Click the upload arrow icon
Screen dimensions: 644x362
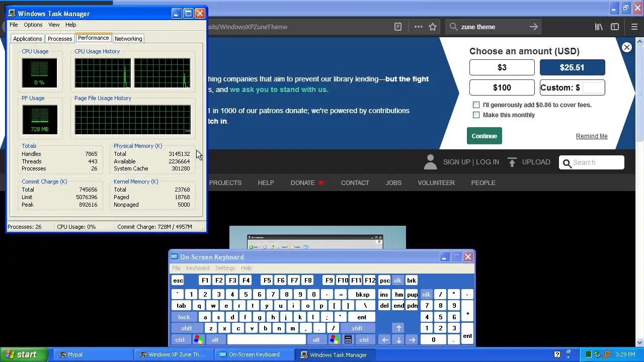[512, 162]
